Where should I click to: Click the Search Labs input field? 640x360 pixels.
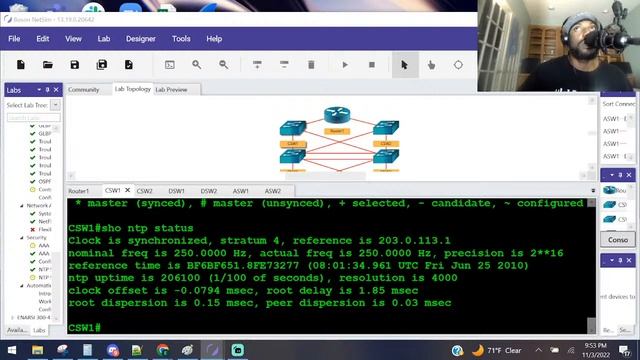pyautogui.click(x=33, y=118)
